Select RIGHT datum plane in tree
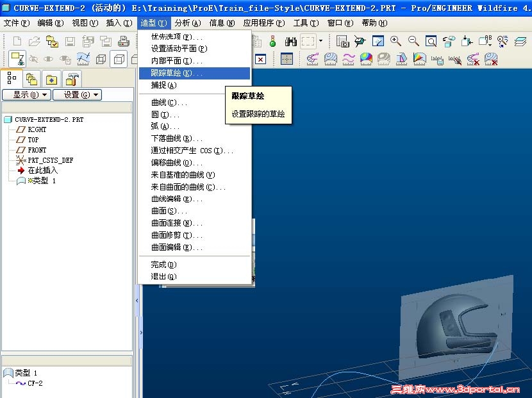 click(31, 129)
